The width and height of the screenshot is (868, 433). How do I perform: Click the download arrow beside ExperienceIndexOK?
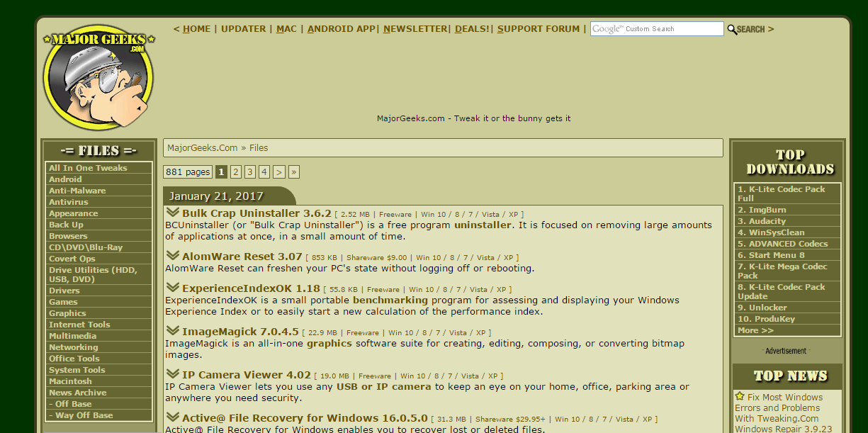click(173, 287)
